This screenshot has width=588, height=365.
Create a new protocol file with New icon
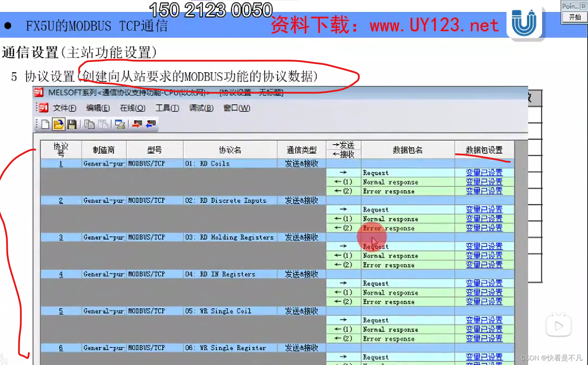(x=45, y=124)
